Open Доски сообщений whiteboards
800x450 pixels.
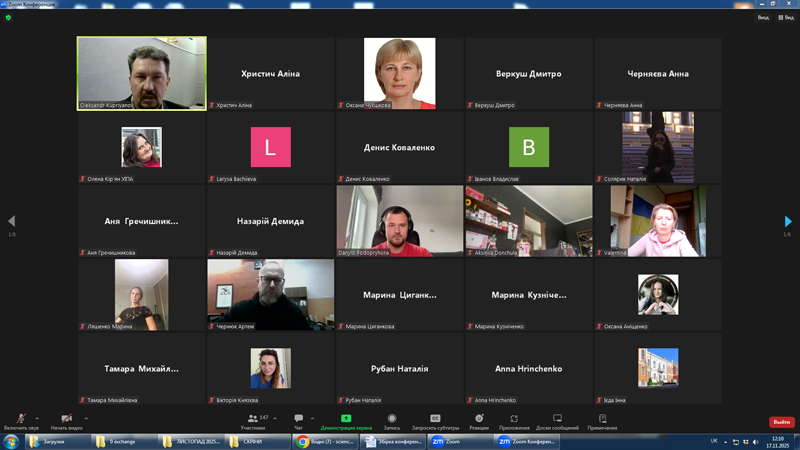click(x=557, y=419)
